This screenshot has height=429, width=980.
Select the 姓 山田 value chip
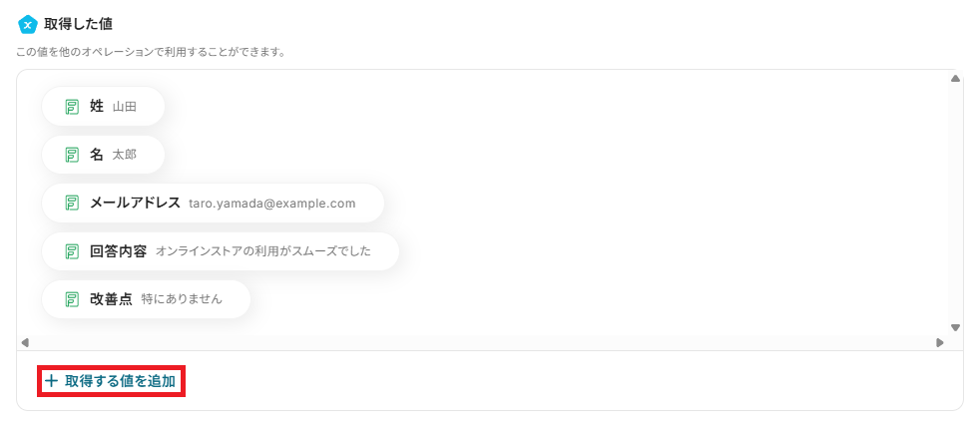[x=103, y=107]
